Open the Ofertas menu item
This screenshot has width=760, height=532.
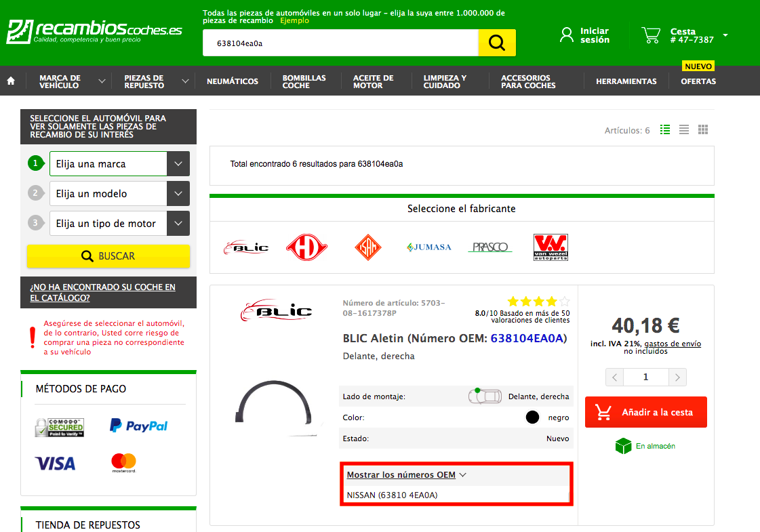698,81
